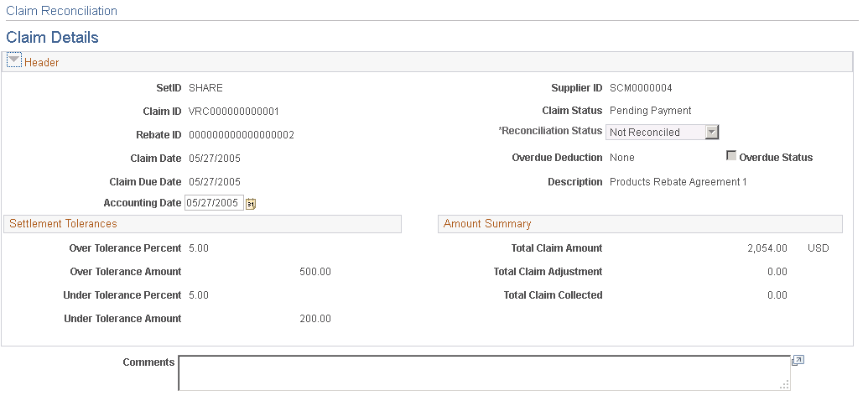Screen dimensions: 868x396
Task: Click the Supplier ID value SCM0000004
Action: (641, 88)
